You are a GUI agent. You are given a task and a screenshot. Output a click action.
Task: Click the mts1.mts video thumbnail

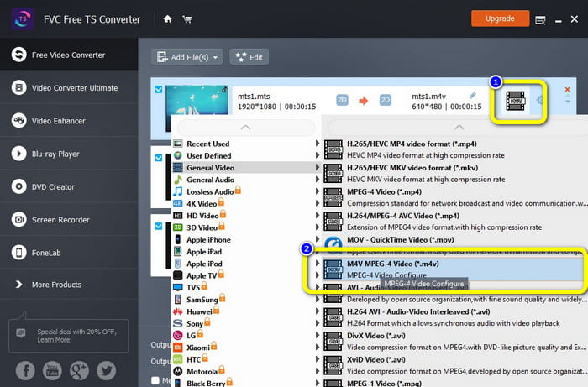click(197, 105)
